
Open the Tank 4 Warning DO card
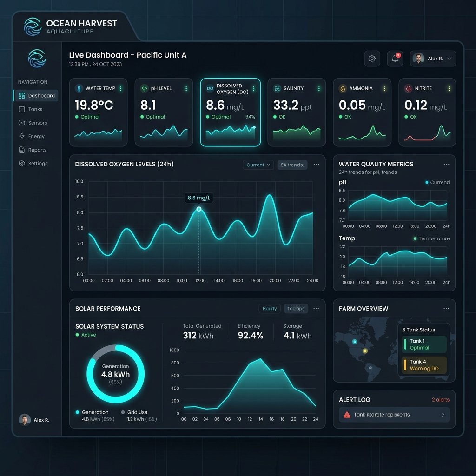click(424, 365)
